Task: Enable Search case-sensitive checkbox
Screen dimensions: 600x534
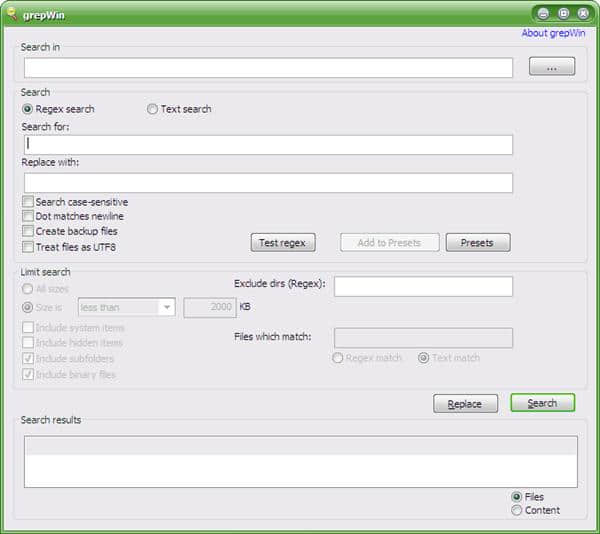Action: [x=28, y=202]
